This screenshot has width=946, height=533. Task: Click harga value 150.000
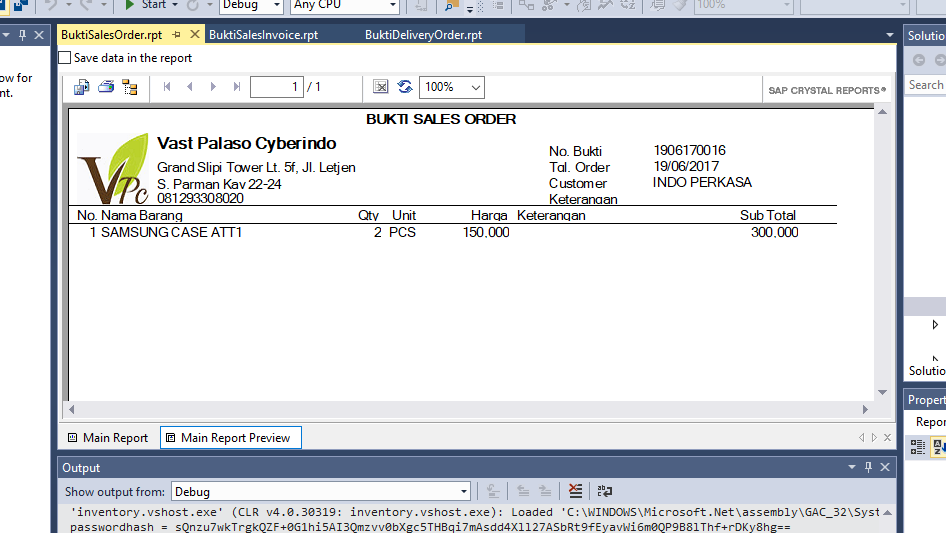pos(486,232)
